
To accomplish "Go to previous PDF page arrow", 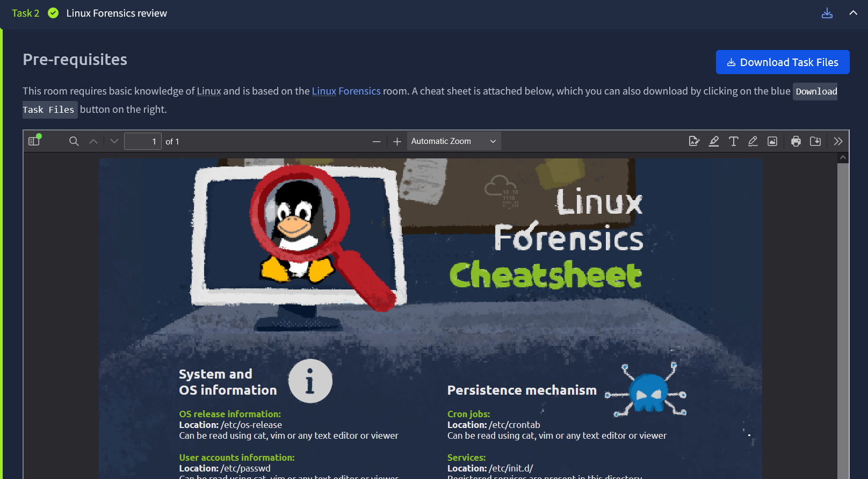I will click(93, 141).
